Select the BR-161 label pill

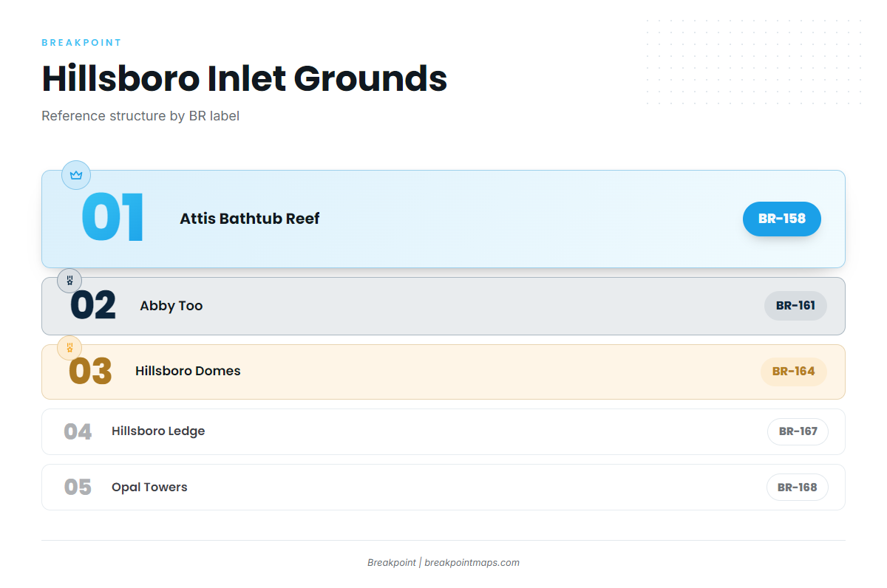795,306
